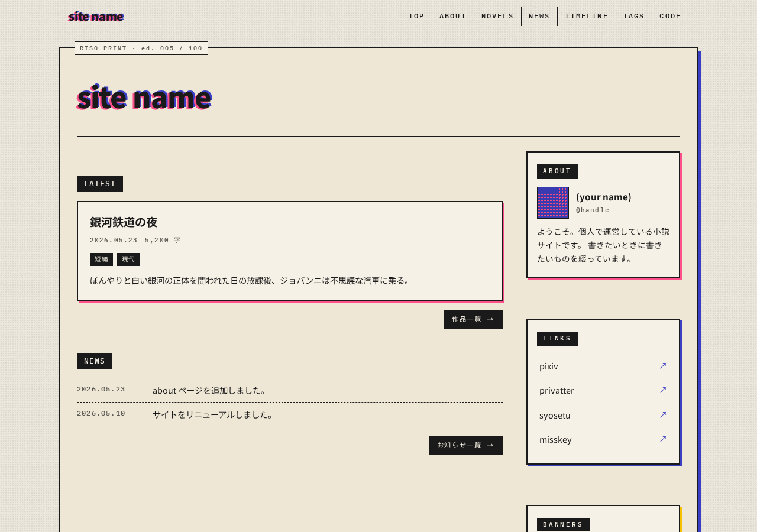The image size is (757, 532).
Task: Click the BANNERS section label
Action: pyautogui.click(x=563, y=525)
